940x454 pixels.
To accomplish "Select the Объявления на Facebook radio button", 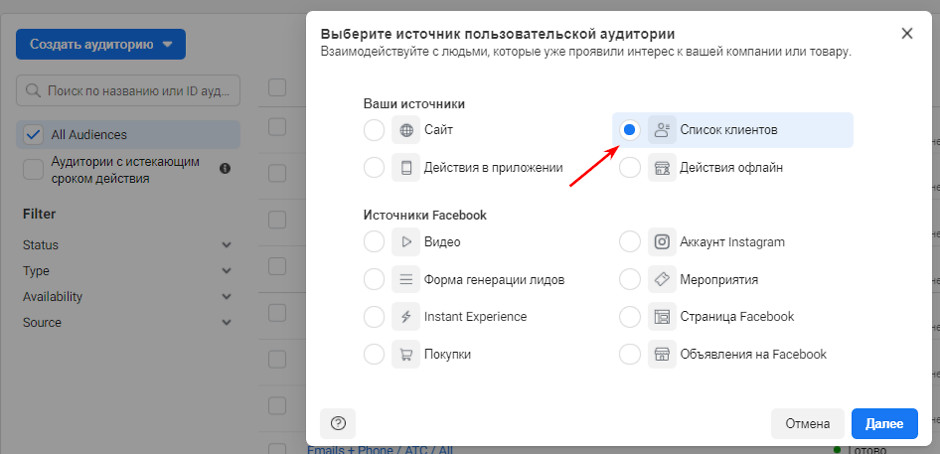I will coord(629,354).
